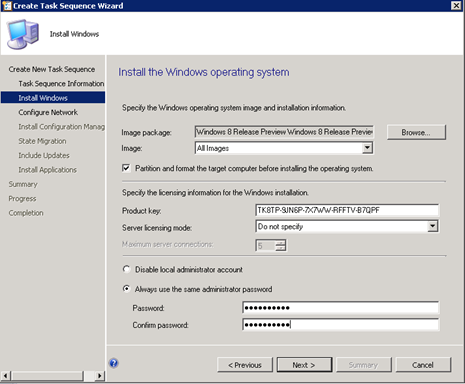Select the Completion step in sidebar
The width and height of the screenshot is (465, 384).
click(x=26, y=213)
